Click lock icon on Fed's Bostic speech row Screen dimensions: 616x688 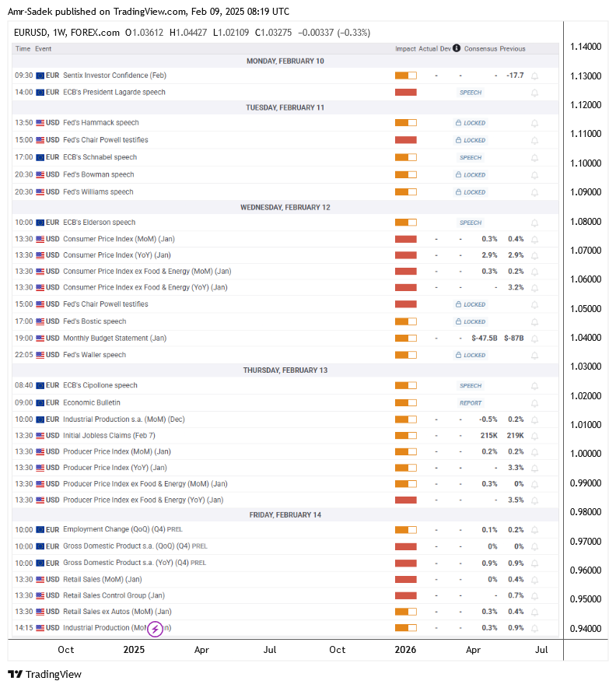(x=458, y=321)
